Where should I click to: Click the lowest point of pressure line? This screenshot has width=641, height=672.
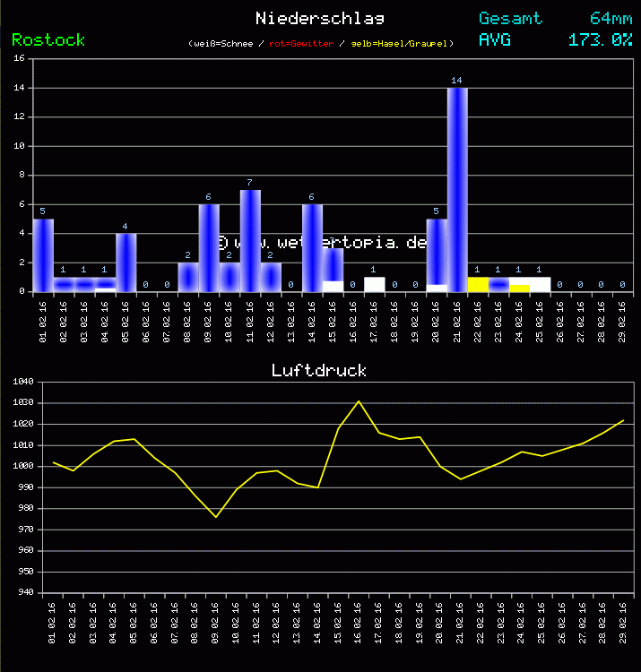click(x=216, y=516)
